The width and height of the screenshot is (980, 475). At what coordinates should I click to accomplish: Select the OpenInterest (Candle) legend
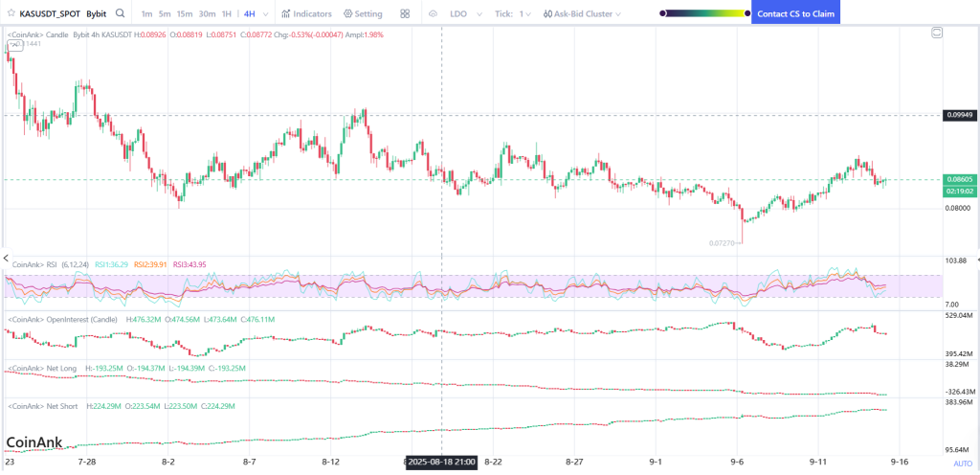click(x=62, y=319)
